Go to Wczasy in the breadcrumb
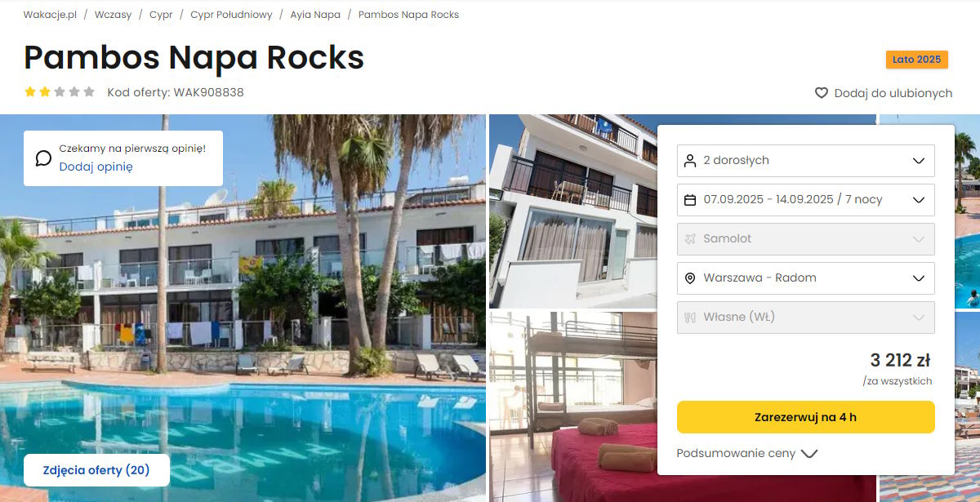 pos(113,15)
